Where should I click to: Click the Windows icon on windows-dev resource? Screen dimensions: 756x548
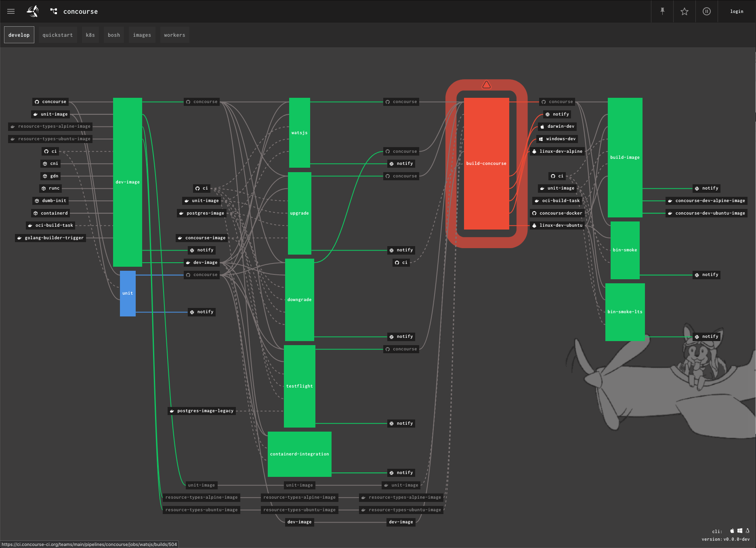(540, 139)
